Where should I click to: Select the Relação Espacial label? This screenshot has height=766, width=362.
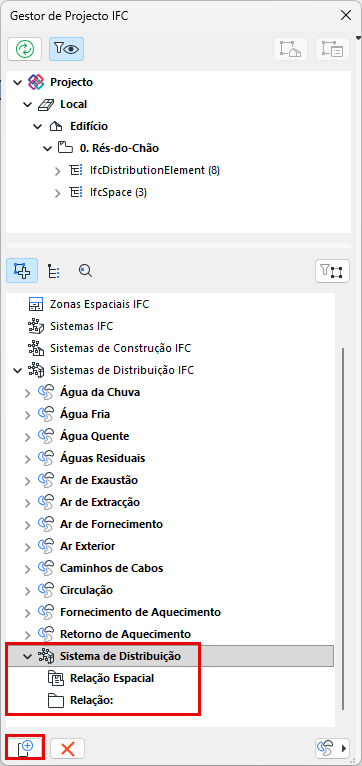112,678
